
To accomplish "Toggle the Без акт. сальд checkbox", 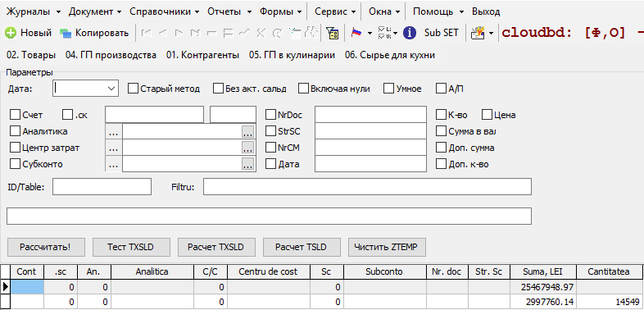I will click(x=218, y=89).
